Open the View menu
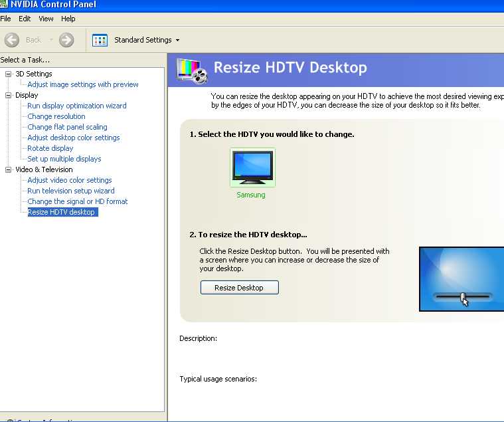504x422 pixels. [x=46, y=19]
